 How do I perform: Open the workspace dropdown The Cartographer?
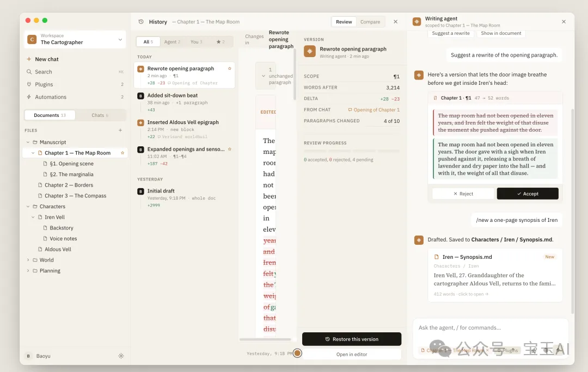pos(75,39)
